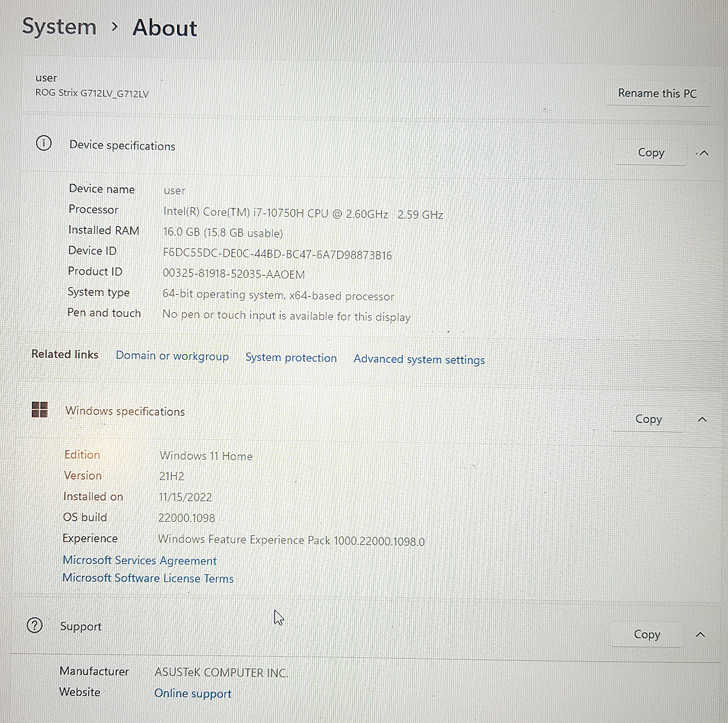Screen dimensions: 728x723
Task: Select the 21H2 version value
Action: (x=172, y=476)
